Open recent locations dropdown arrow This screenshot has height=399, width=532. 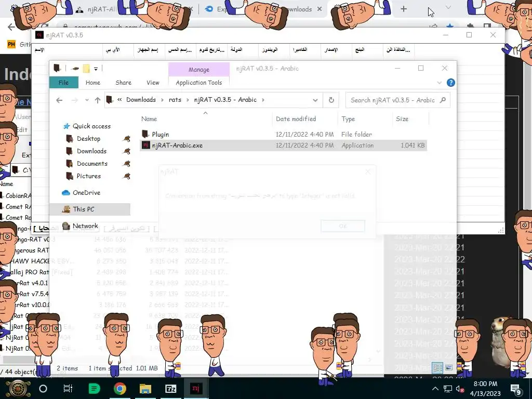tap(87, 100)
